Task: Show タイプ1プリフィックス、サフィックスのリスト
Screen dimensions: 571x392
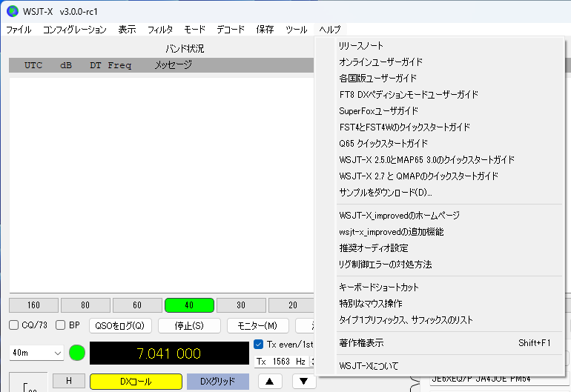Action: [440, 320]
